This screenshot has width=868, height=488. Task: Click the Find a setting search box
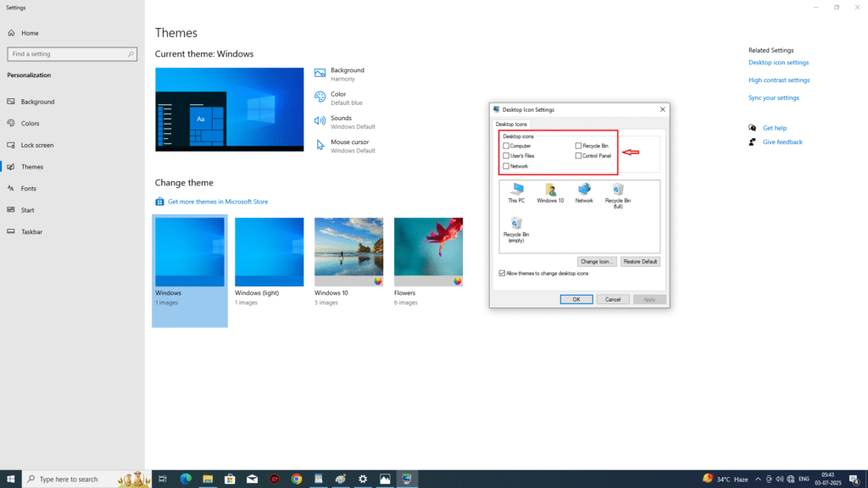[72, 54]
